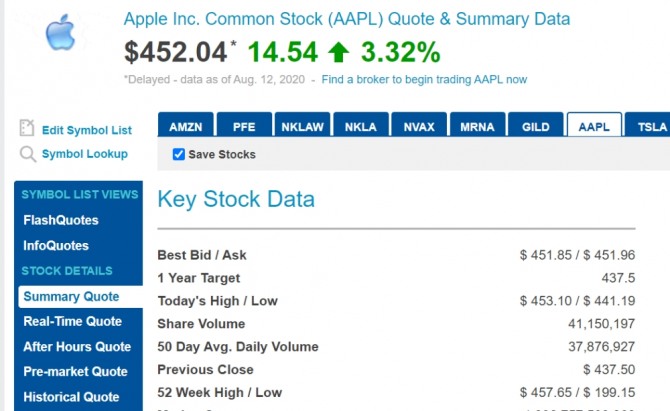Open Historical Quote page
The height and width of the screenshot is (411, 670).
[71, 397]
